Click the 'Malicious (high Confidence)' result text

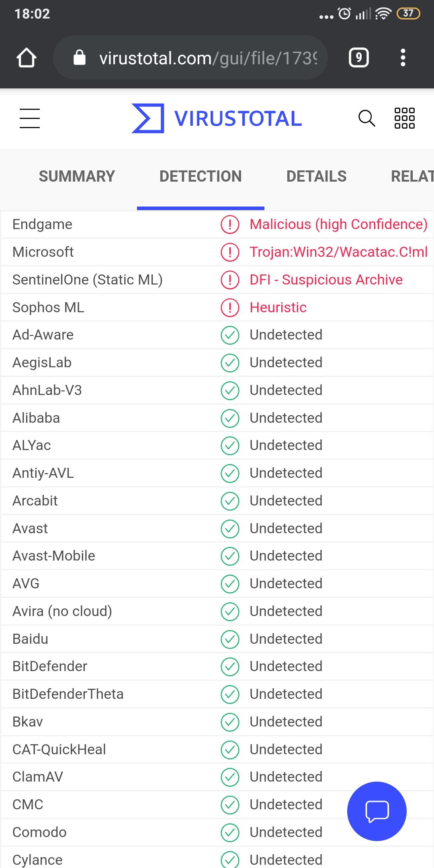coord(338,224)
